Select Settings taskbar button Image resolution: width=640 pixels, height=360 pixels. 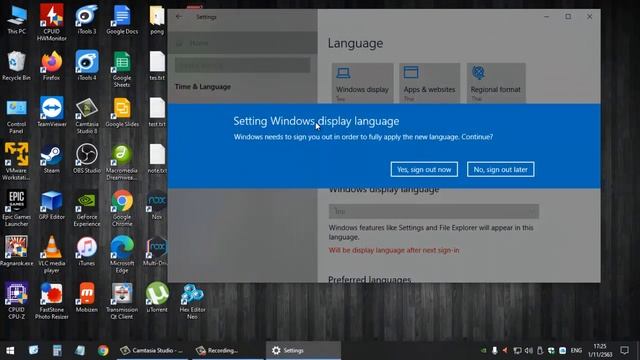coord(303,351)
